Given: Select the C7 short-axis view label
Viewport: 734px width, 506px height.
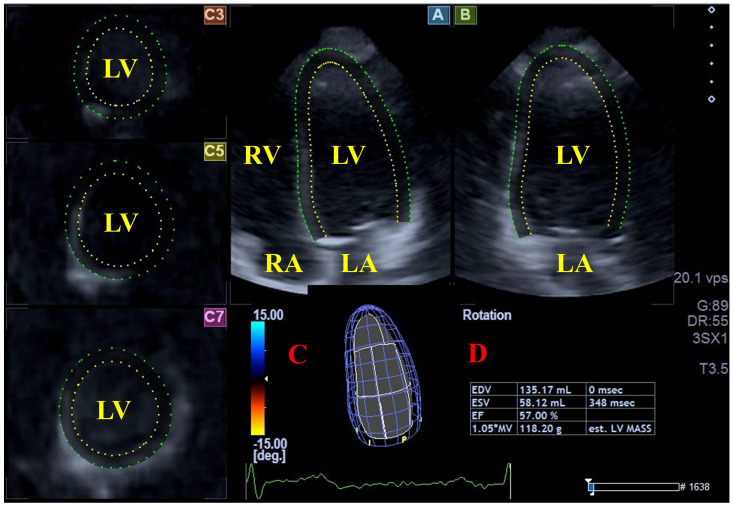Looking at the screenshot, I should pyautogui.click(x=214, y=317).
